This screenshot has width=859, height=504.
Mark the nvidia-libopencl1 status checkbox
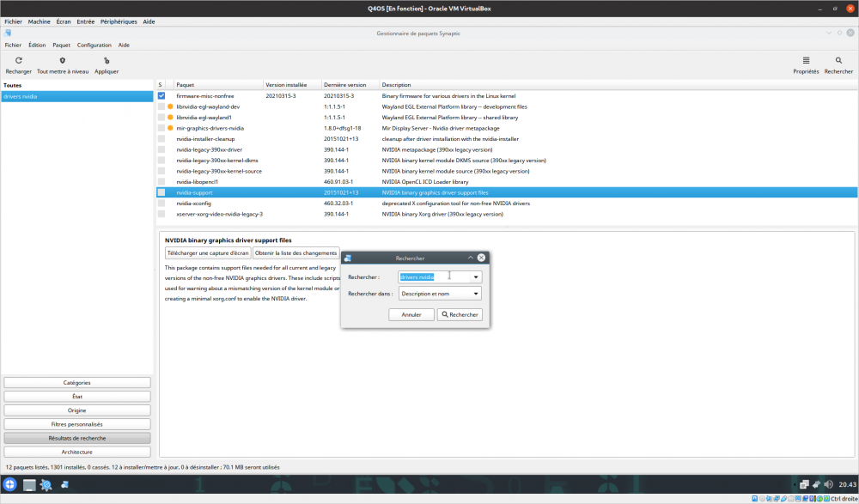161,182
